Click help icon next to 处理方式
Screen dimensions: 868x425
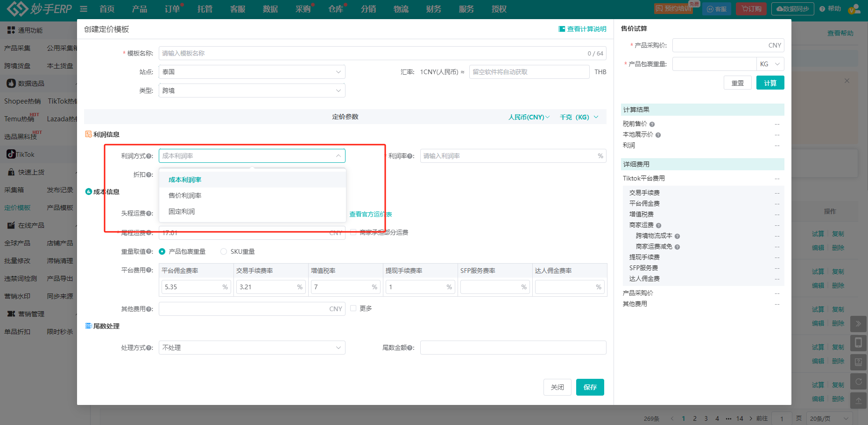click(x=149, y=348)
